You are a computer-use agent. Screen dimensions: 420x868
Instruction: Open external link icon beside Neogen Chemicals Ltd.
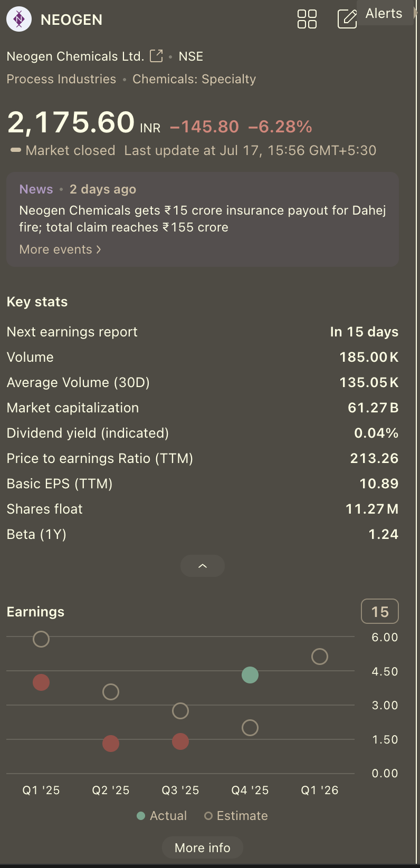tap(156, 56)
